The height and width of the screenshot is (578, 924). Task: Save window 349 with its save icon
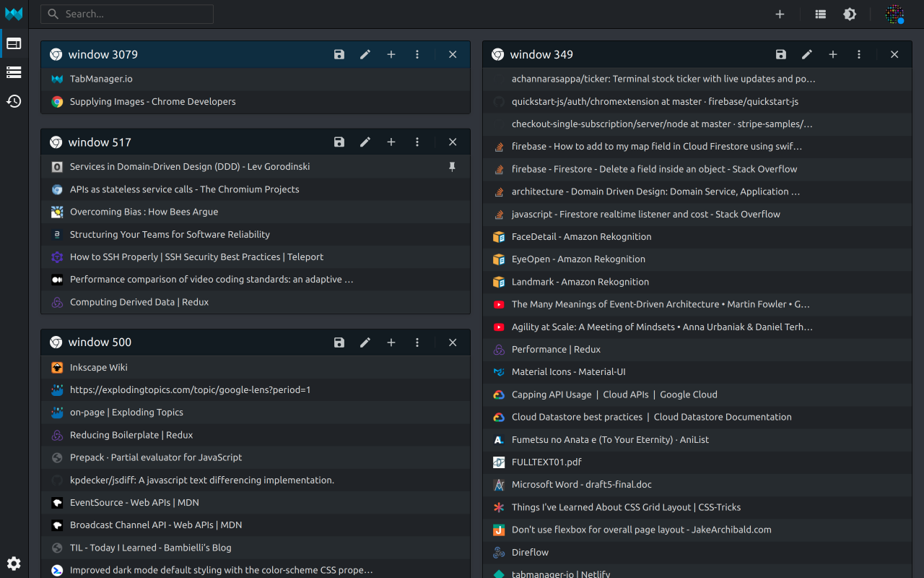pos(780,54)
